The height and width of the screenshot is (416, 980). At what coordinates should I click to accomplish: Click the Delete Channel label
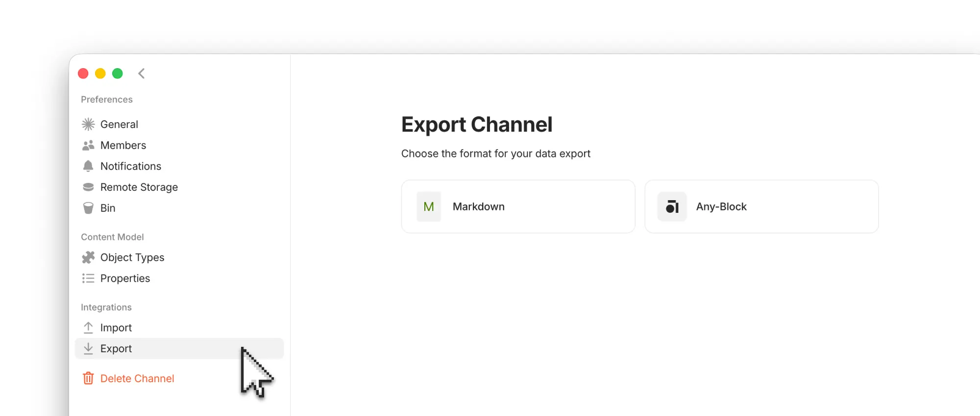tap(137, 379)
